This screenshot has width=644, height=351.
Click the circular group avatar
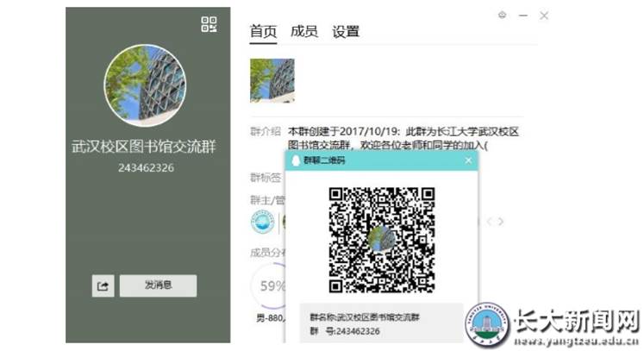point(146,85)
